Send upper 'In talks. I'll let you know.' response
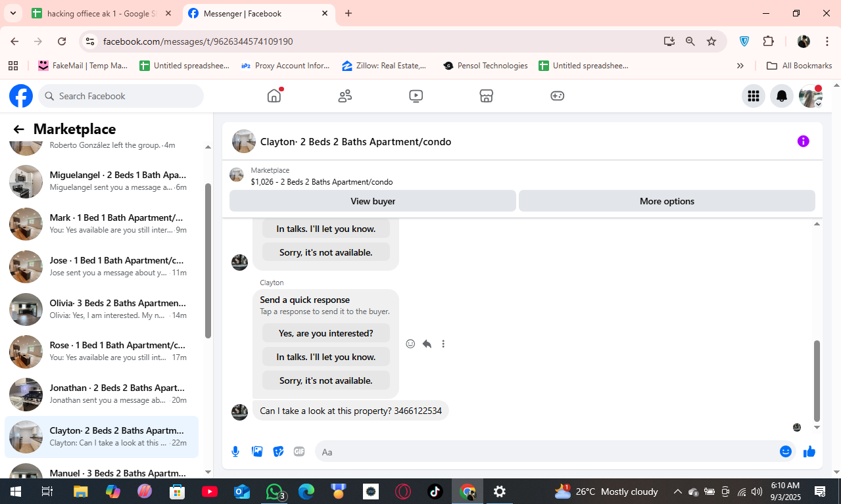The height and width of the screenshot is (504, 841). (x=326, y=229)
